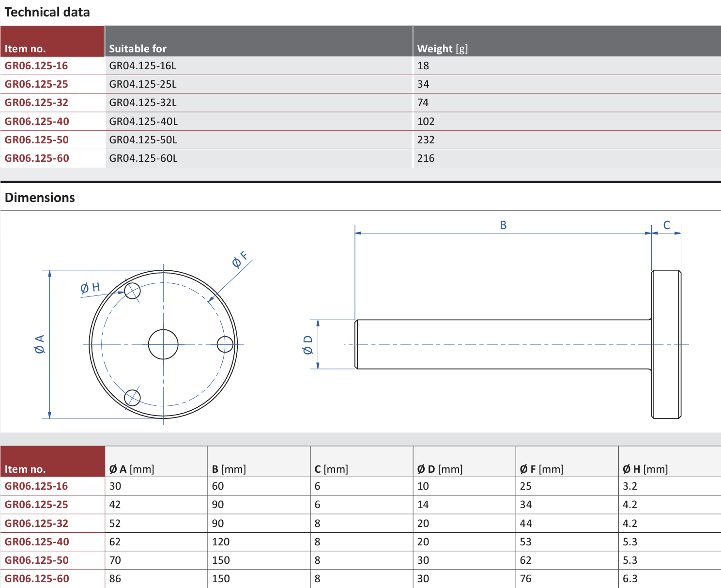
Task: Select Ø D value 20 for GR06.125-40
Action: (x=423, y=542)
